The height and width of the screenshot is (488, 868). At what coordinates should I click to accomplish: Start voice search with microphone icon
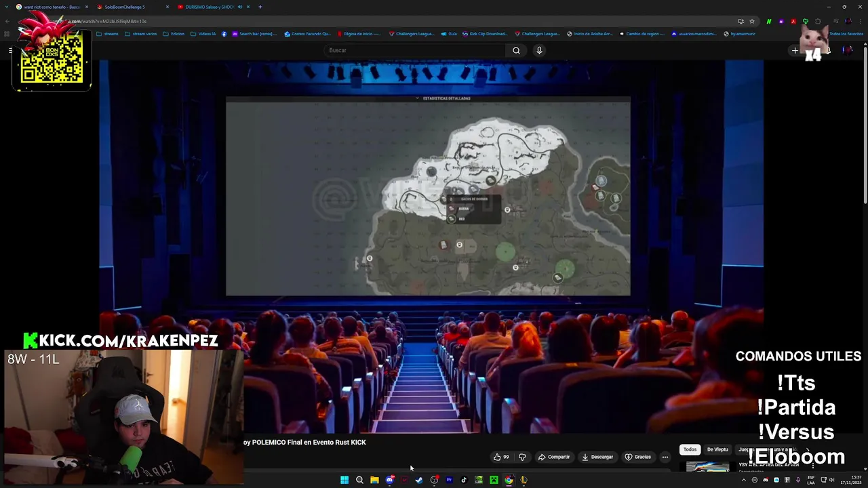pos(539,50)
